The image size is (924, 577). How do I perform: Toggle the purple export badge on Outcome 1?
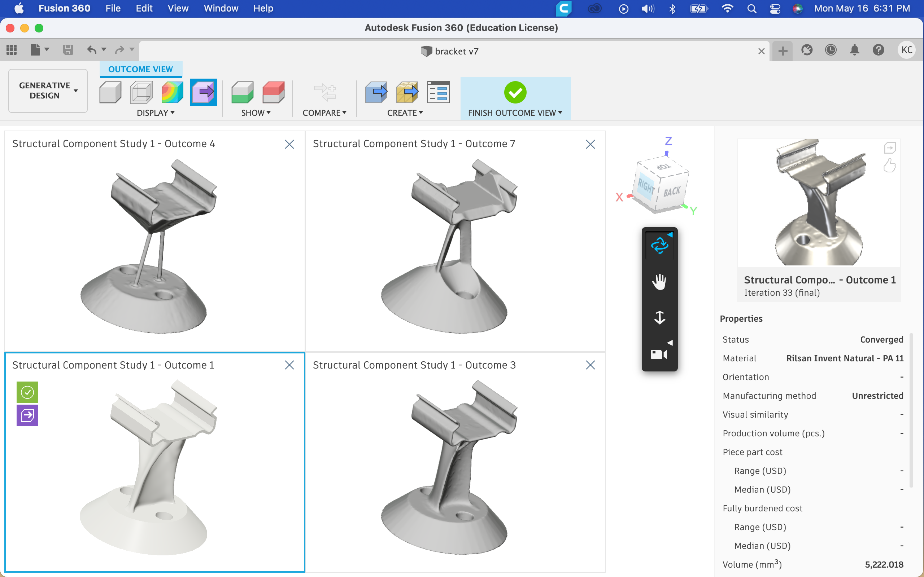point(27,415)
